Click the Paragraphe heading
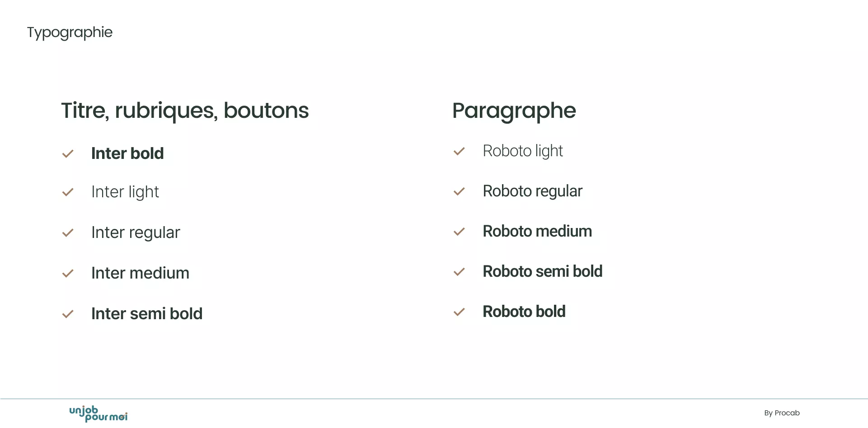The width and height of the screenshot is (868, 428). (x=514, y=111)
